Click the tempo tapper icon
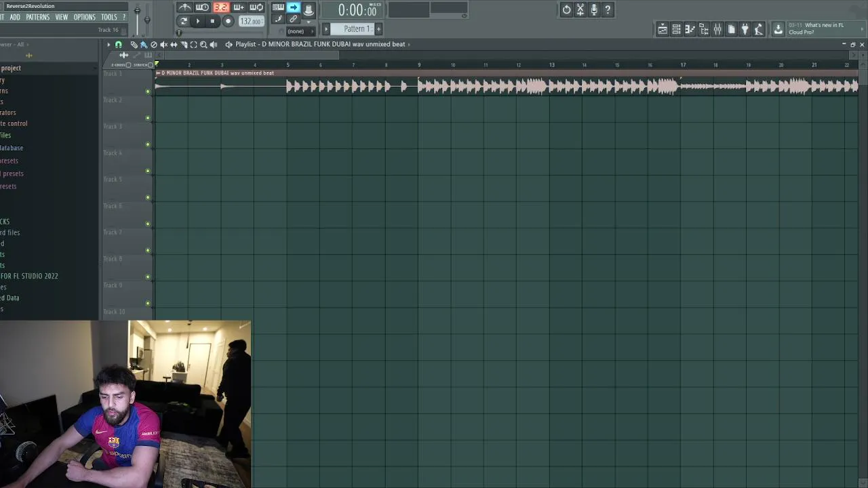This screenshot has height=488, width=868. pyautogui.click(x=758, y=29)
